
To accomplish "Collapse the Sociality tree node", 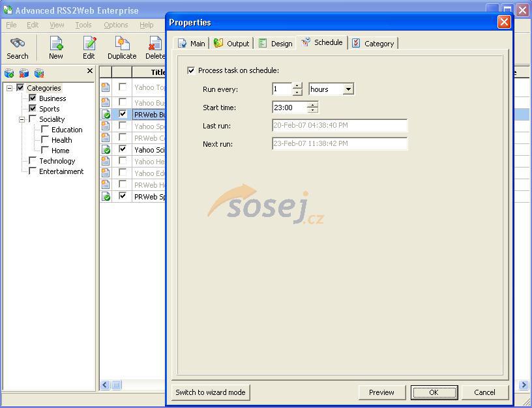I will [22, 119].
